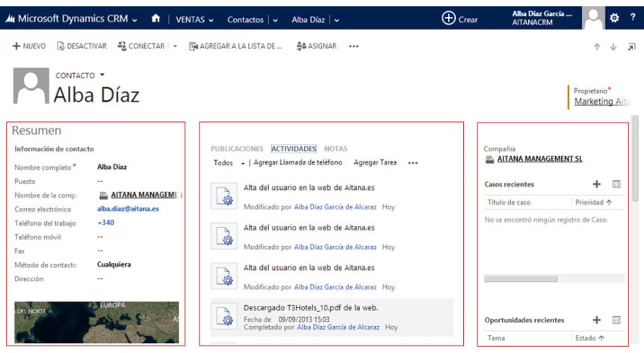Screen dimensions: 644x353
Task: Sort cases by Prioridad column header
Action: tap(593, 202)
